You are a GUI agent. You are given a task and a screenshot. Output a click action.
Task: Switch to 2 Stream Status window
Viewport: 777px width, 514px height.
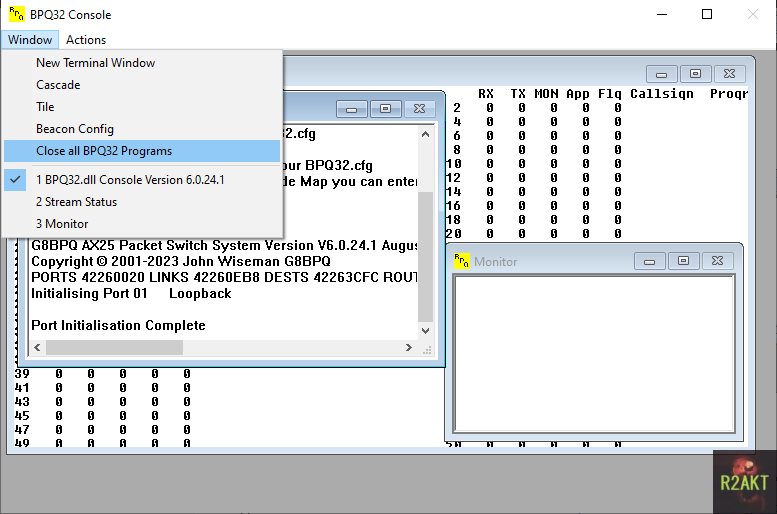(142, 202)
